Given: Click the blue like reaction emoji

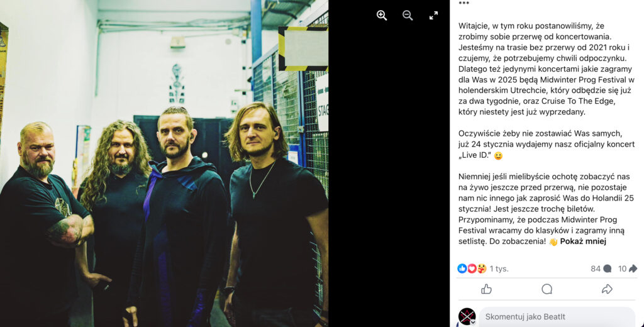Looking at the screenshot, I should pyautogui.click(x=462, y=269).
